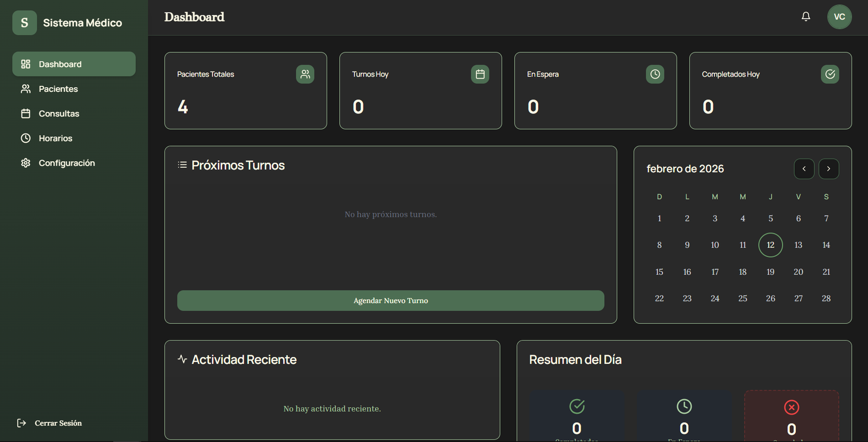Select February 20 in the calendar
Image resolution: width=868 pixels, height=442 pixels.
[x=798, y=272]
